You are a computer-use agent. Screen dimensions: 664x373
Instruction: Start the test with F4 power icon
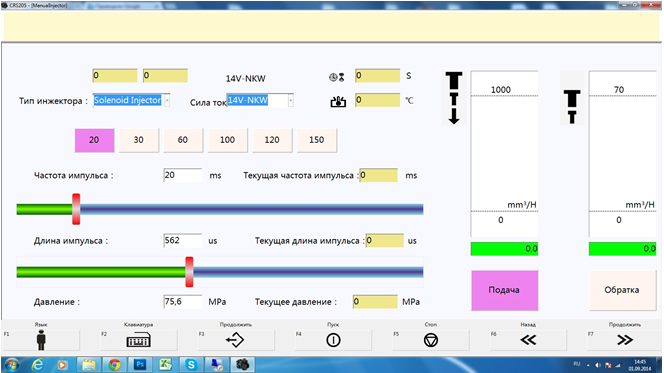(x=333, y=340)
